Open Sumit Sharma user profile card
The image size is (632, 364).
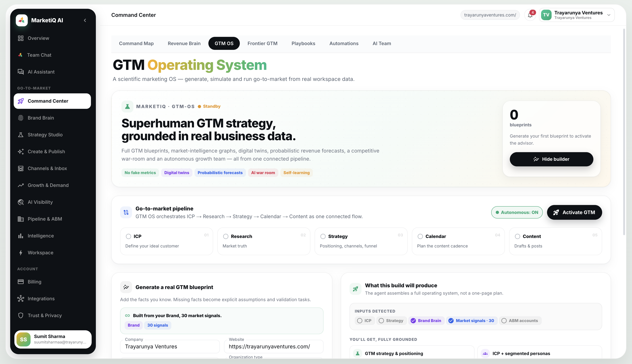coord(53,339)
